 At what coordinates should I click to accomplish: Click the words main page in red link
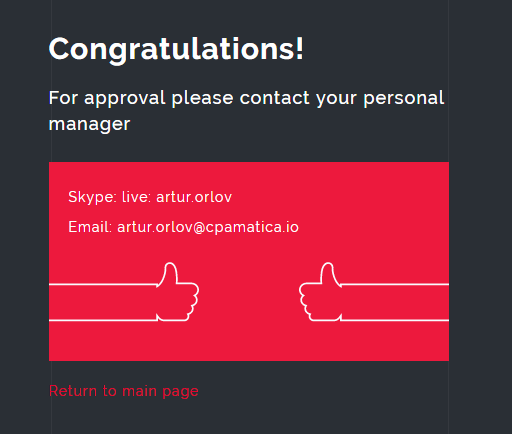coord(160,391)
